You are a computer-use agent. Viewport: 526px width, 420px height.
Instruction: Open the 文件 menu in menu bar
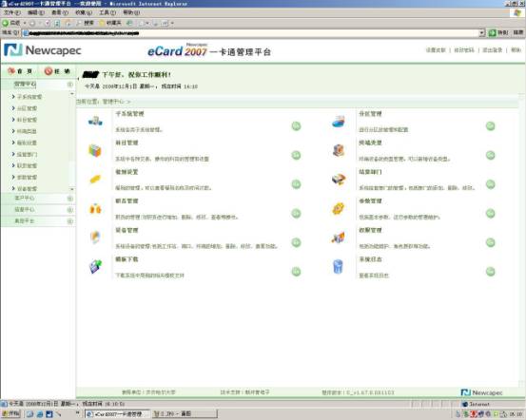pyautogui.click(x=12, y=12)
